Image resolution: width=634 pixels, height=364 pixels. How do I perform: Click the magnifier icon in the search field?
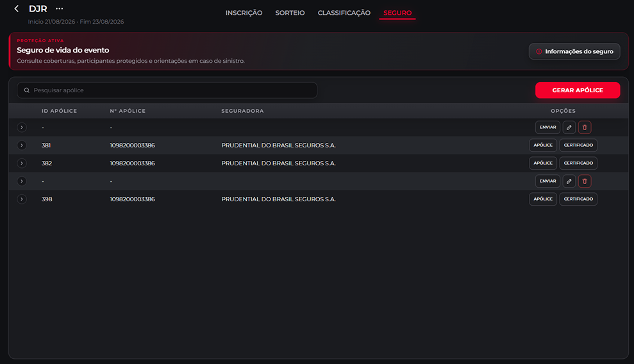27,90
